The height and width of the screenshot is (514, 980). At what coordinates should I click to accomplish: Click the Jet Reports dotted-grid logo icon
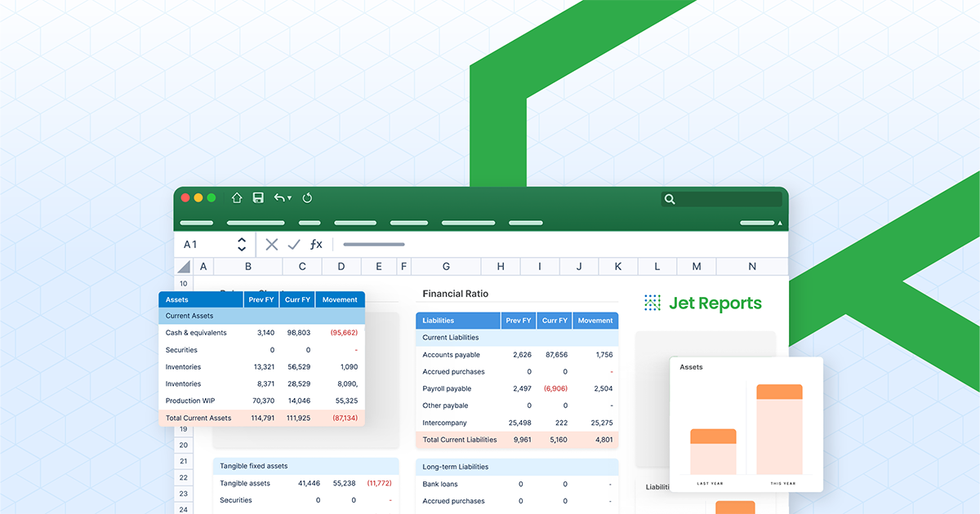pos(653,302)
